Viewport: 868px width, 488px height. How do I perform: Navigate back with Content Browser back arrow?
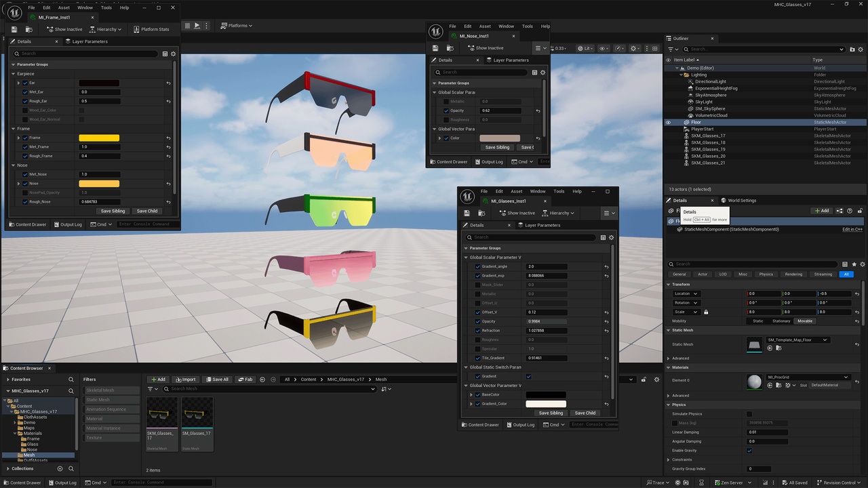pyautogui.click(x=263, y=380)
